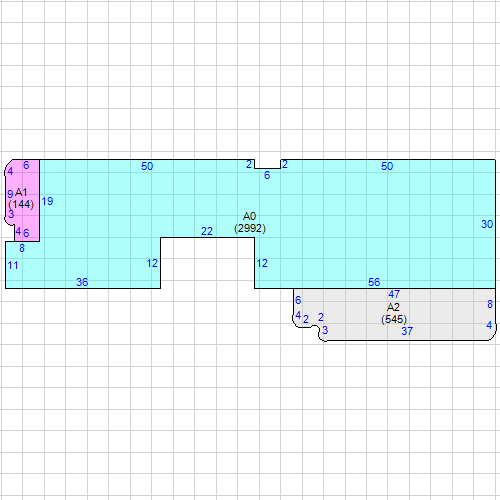
Task: Click the 12 label right of the cutout
Action: (262, 263)
